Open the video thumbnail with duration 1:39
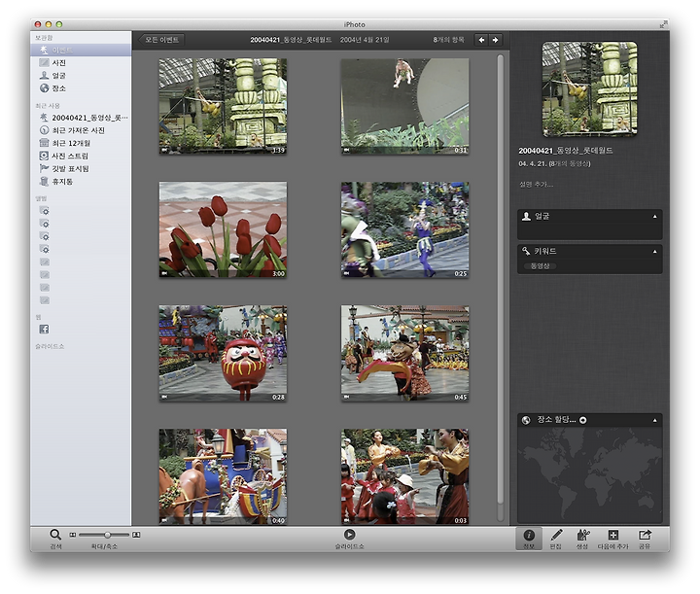The height and width of the screenshot is (594, 700). (x=223, y=106)
